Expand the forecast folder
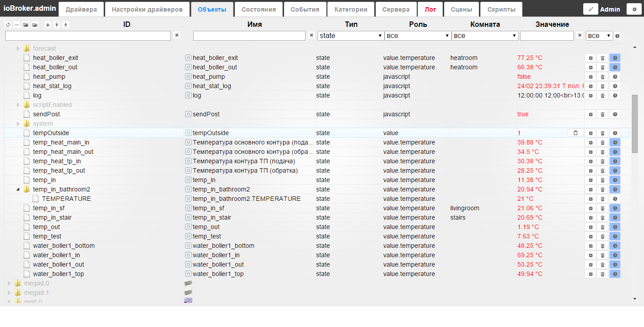The height and width of the screenshot is (327, 644). [18, 48]
